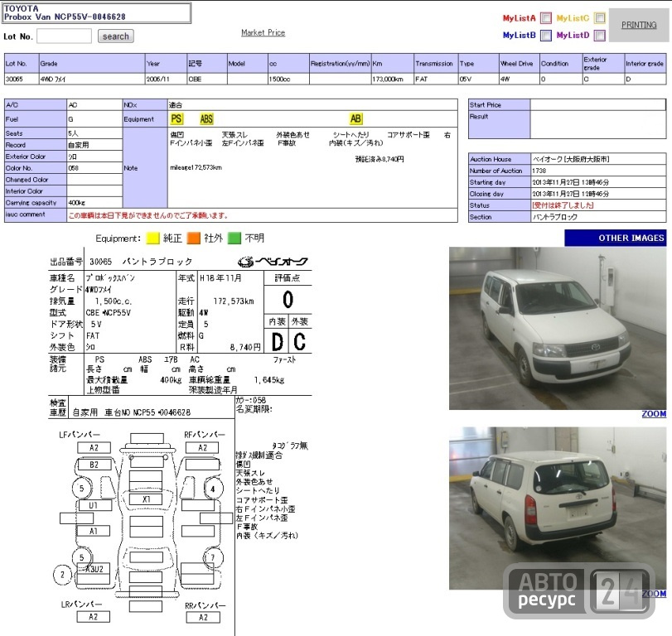Click the circled 4 tire mark
The image size is (672, 636).
pos(213,489)
